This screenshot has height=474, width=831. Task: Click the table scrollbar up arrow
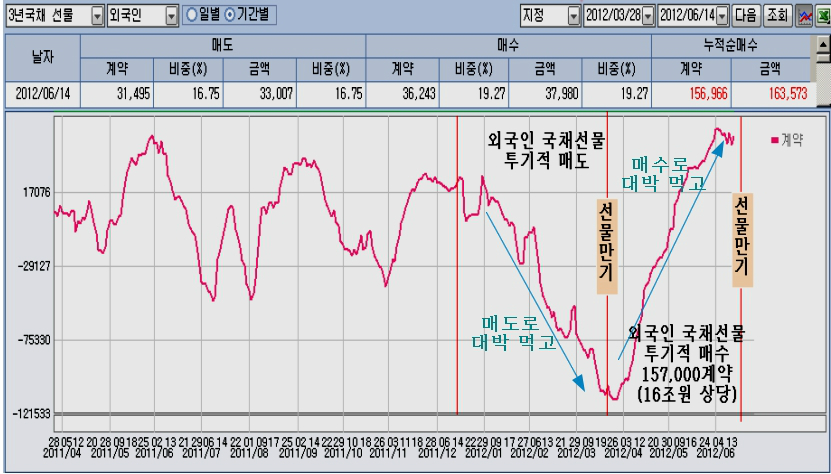(823, 45)
